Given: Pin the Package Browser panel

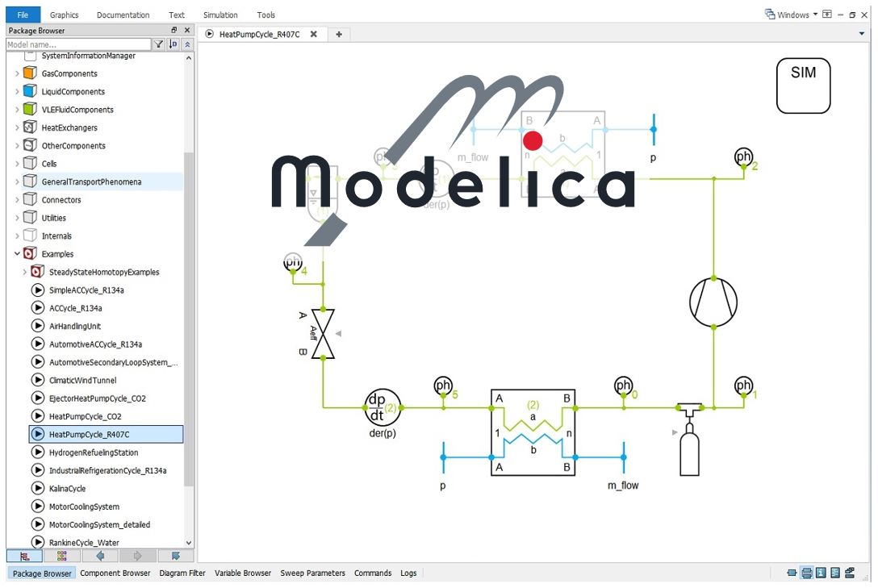Looking at the screenshot, I should 174,30.
